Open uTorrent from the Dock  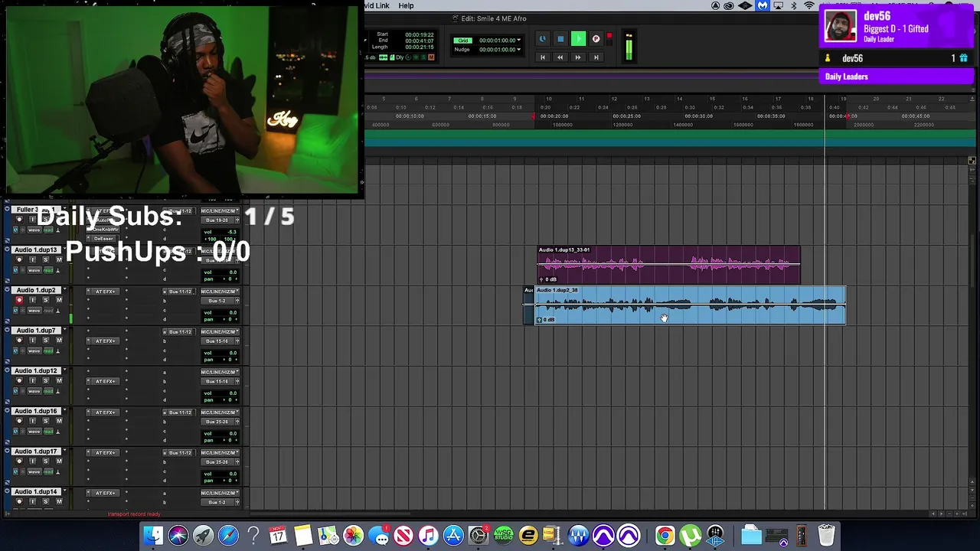[690, 535]
